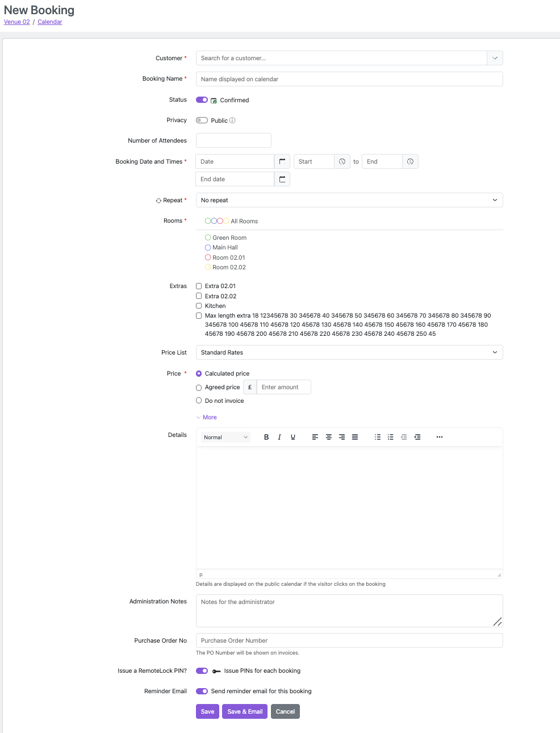
Task: Show more editor tools via ellipsis icon
Action: click(439, 437)
